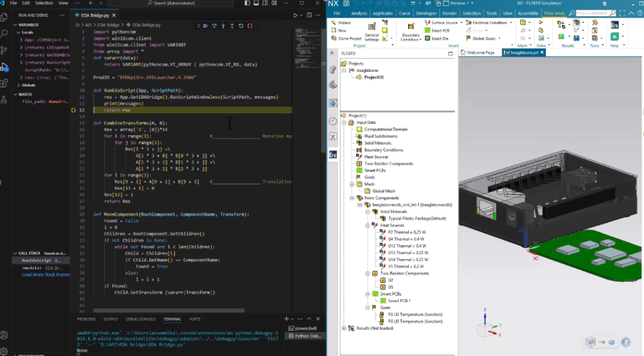Open the File menu in VS Code

[x=14, y=3]
